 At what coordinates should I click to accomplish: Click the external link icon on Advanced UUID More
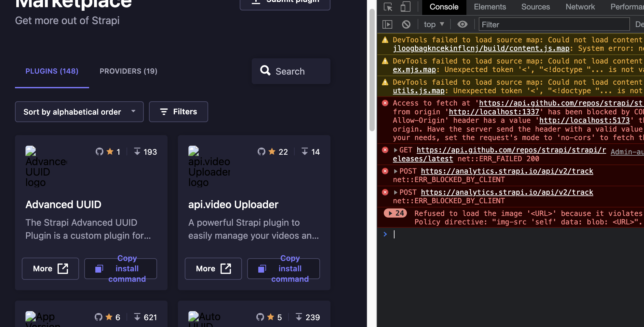click(x=63, y=269)
